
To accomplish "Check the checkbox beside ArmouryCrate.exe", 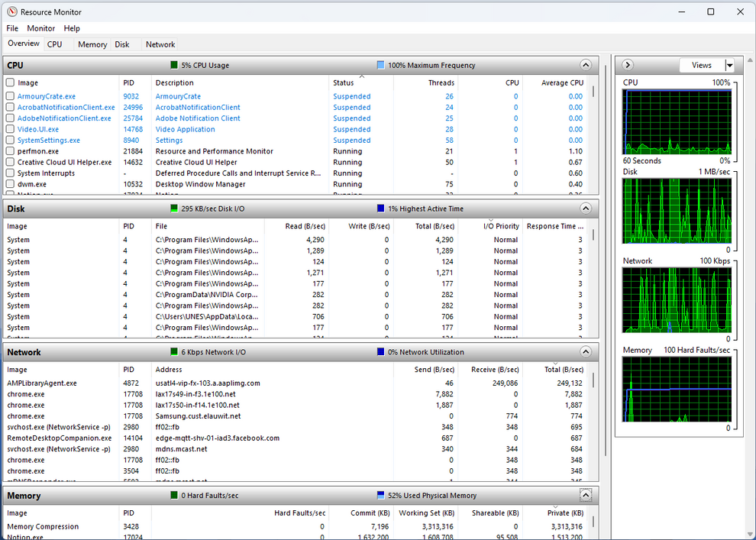I will tap(10, 96).
